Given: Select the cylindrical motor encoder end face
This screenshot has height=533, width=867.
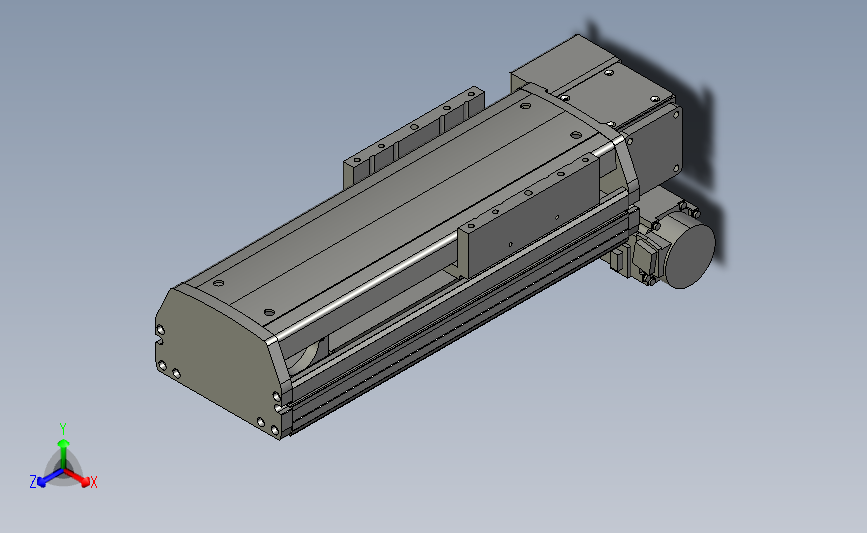Looking at the screenshot, I should [x=690, y=256].
